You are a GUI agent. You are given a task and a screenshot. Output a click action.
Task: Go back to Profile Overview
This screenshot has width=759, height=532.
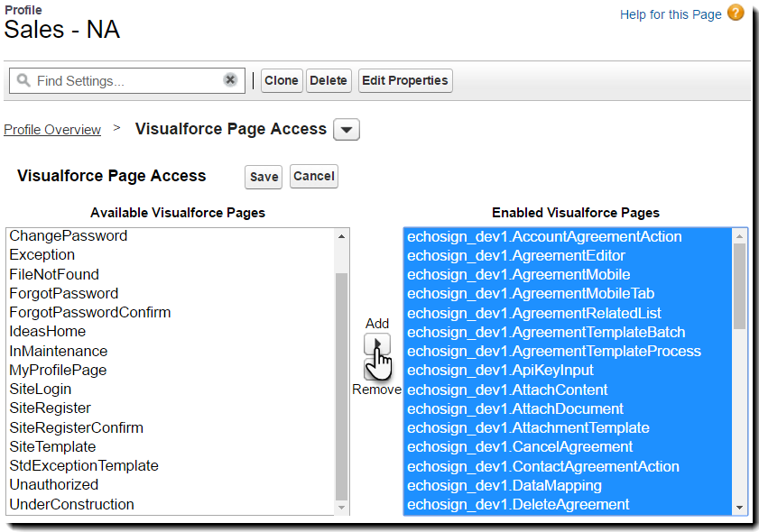click(x=52, y=130)
